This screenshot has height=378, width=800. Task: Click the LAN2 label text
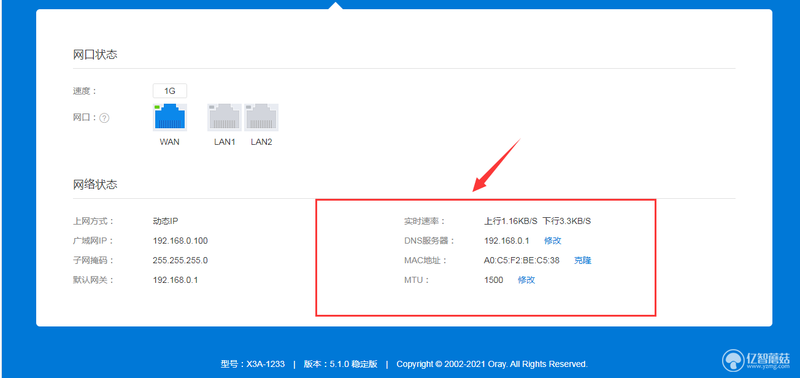pyautogui.click(x=261, y=142)
